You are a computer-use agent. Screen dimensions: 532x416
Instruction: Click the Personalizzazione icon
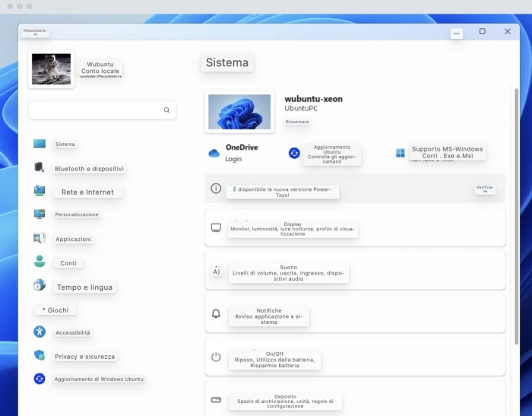[x=40, y=214]
